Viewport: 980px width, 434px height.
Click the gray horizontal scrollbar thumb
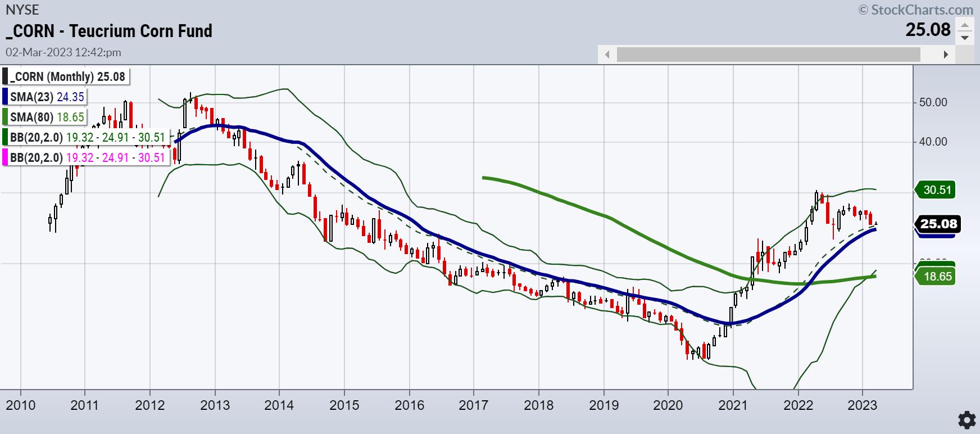(768, 55)
